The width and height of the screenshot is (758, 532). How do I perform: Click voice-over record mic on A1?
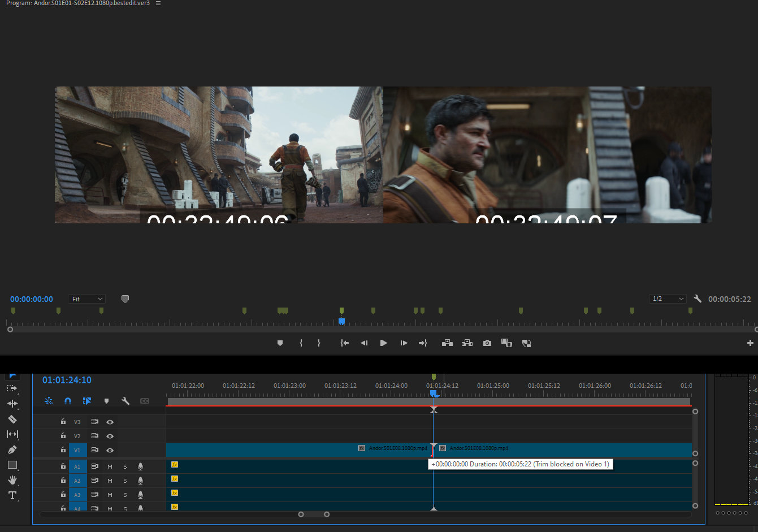[140, 466]
